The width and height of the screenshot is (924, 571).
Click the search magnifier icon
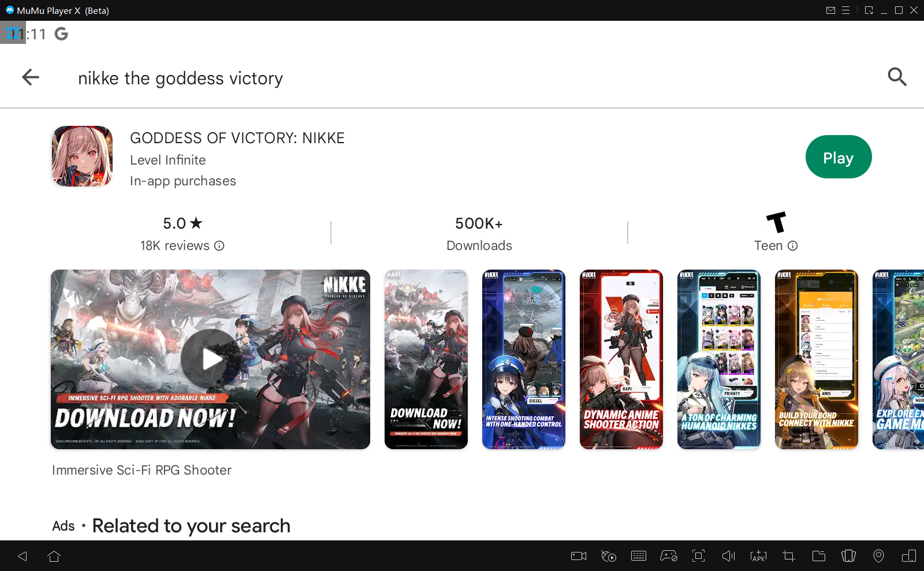tap(897, 77)
